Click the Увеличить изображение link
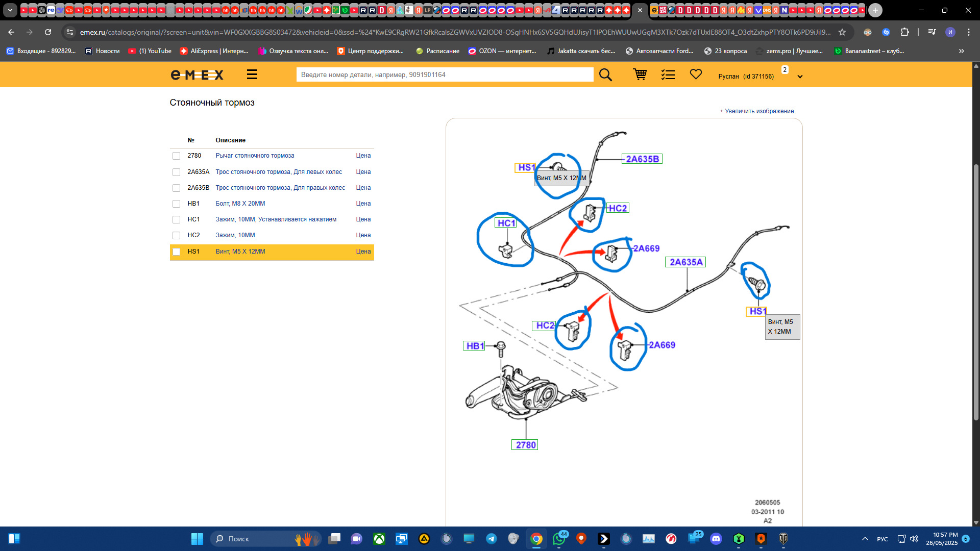Screen dimensions: 980x551 pos(756,111)
